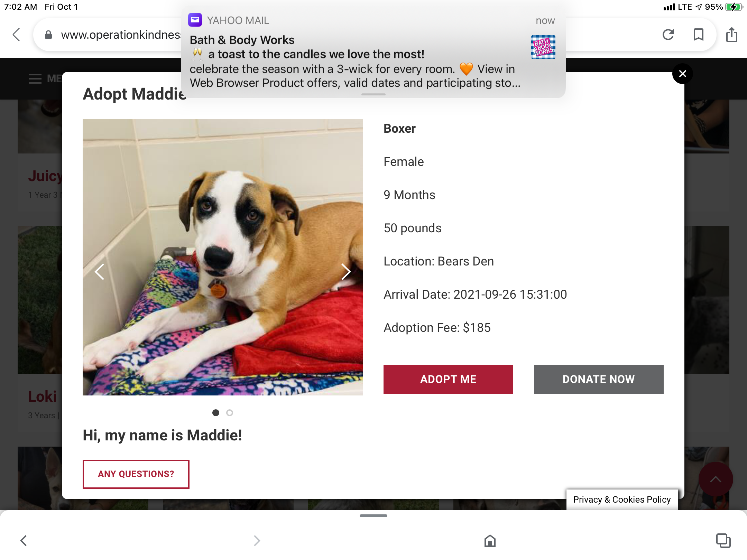Select the second carousel dot
The height and width of the screenshot is (560, 747).
pos(230,412)
